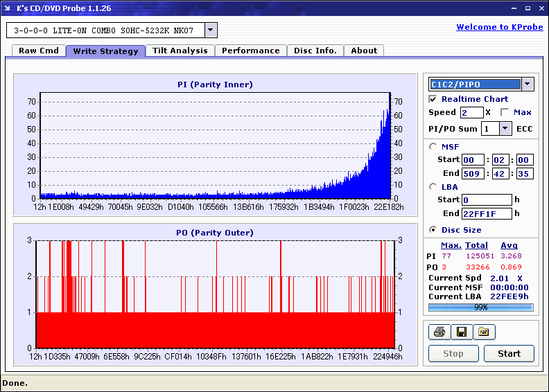Open the PI/PO Sum ECC dropdown

(x=505, y=128)
